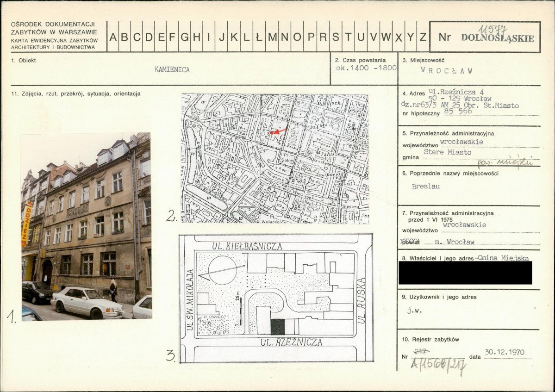Click the letter Ł index box

pyautogui.click(x=259, y=37)
